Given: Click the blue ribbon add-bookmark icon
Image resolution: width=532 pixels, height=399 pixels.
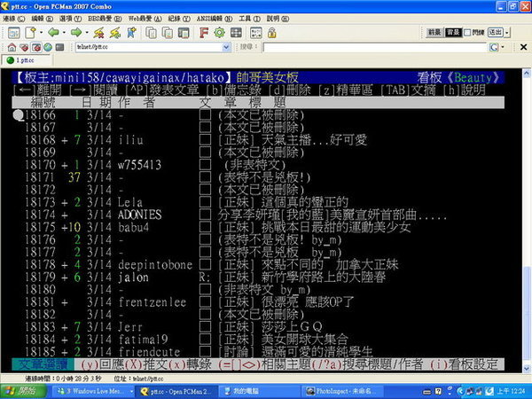Looking at the screenshot, I should click(x=131, y=33).
